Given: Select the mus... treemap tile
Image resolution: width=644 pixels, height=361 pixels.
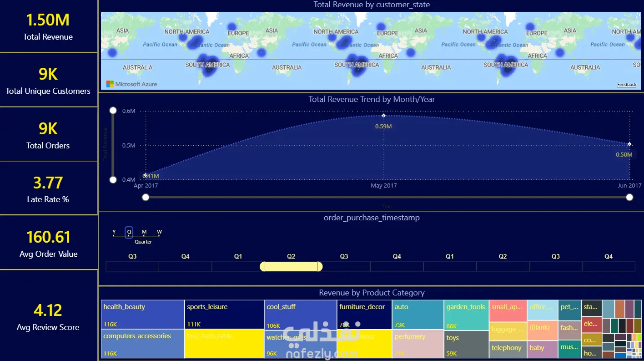Looking at the screenshot, I should 569,349.
